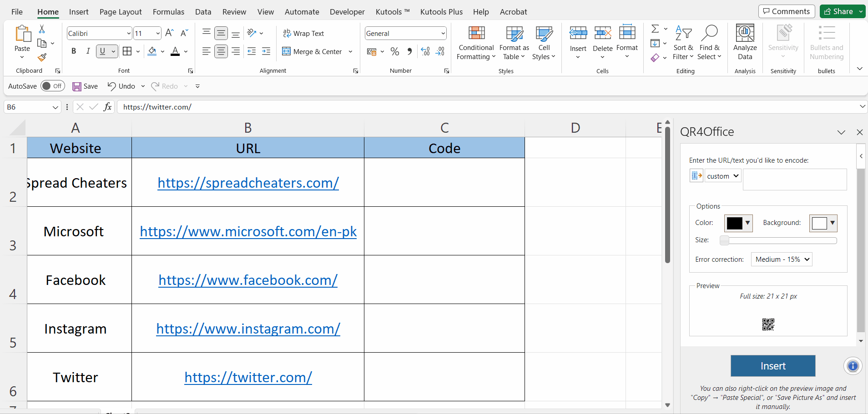Click the URL text field in QR4Office
This screenshot has height=414, width=868.
(794, 180)
